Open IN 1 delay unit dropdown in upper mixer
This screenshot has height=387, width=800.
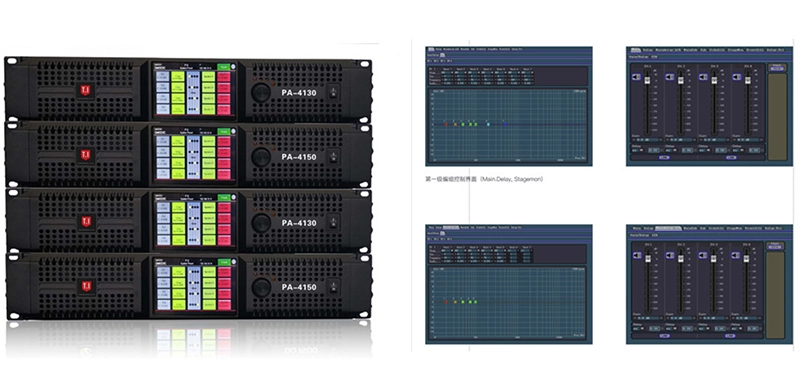coord(638,150)
